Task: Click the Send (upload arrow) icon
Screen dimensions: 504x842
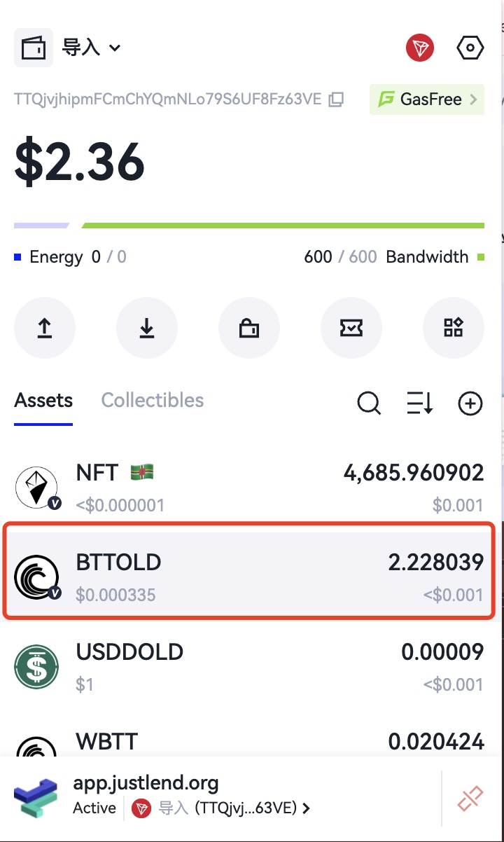Action: 45,328
